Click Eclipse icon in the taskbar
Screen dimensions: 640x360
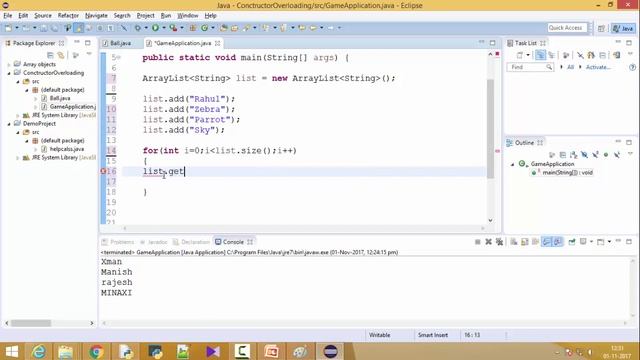[330, 351]
